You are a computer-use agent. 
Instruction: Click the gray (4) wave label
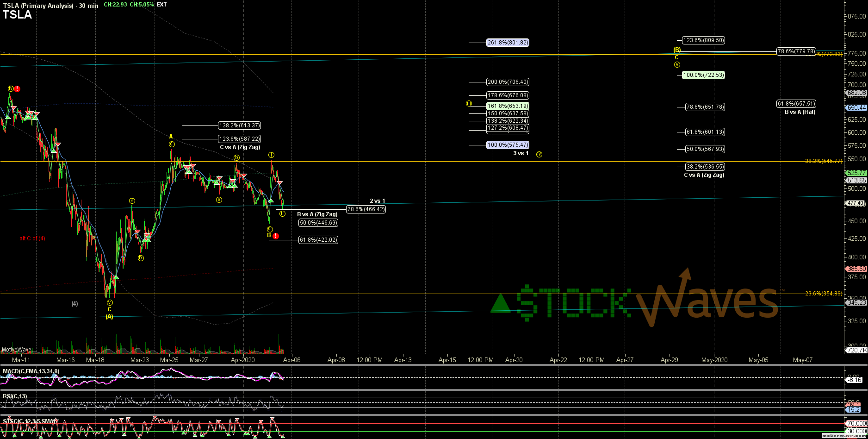pos(74,304)
